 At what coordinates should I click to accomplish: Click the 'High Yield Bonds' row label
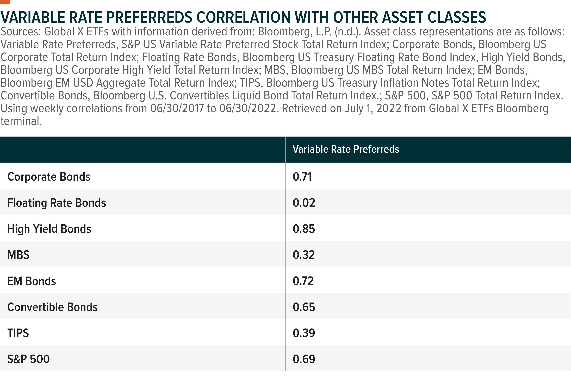click(x=49, y=229)
